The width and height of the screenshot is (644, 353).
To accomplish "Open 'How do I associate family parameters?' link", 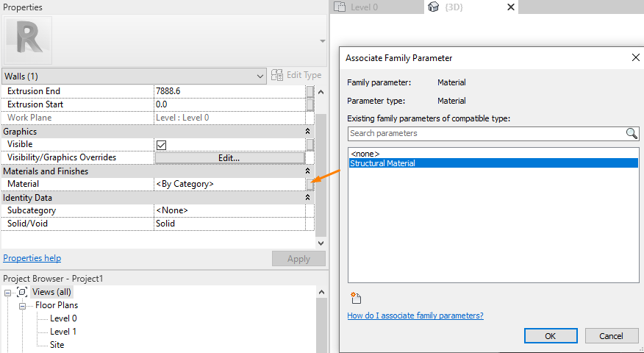I will (415, 315).
